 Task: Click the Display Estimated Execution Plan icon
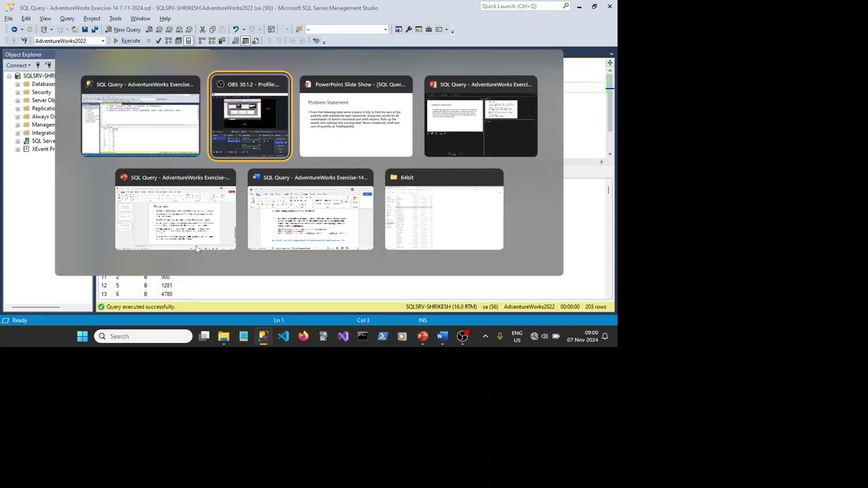168,41
